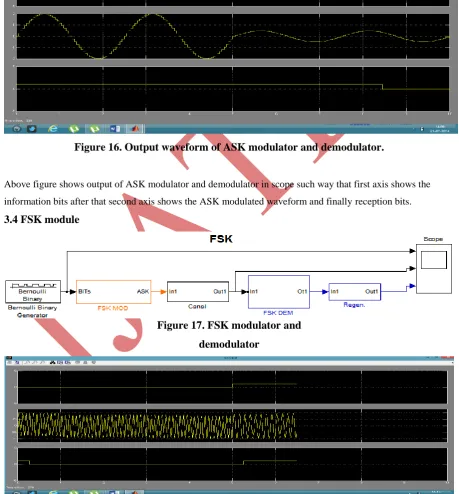Click the FSK reception bits bottom plot
Image resolution: width=459 pixels, height=494 pixels.
point(232,464)
